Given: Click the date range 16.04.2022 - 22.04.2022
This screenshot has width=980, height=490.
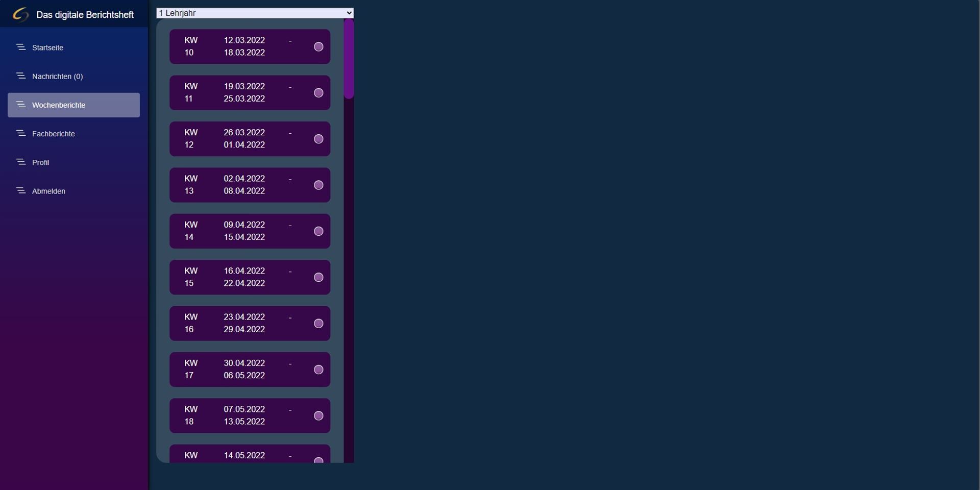Looking at the screenshot, I should point(258,277).
